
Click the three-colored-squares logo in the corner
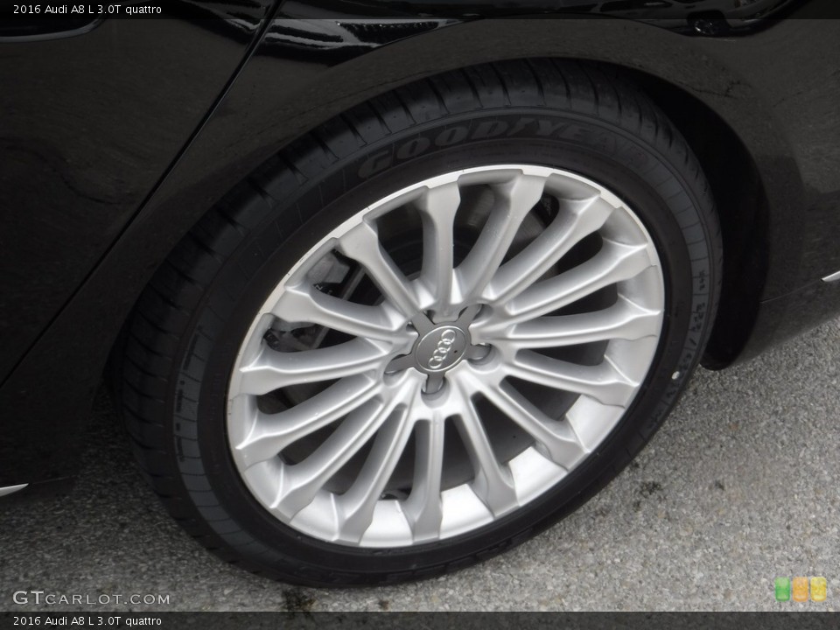(x=801, y=589)
